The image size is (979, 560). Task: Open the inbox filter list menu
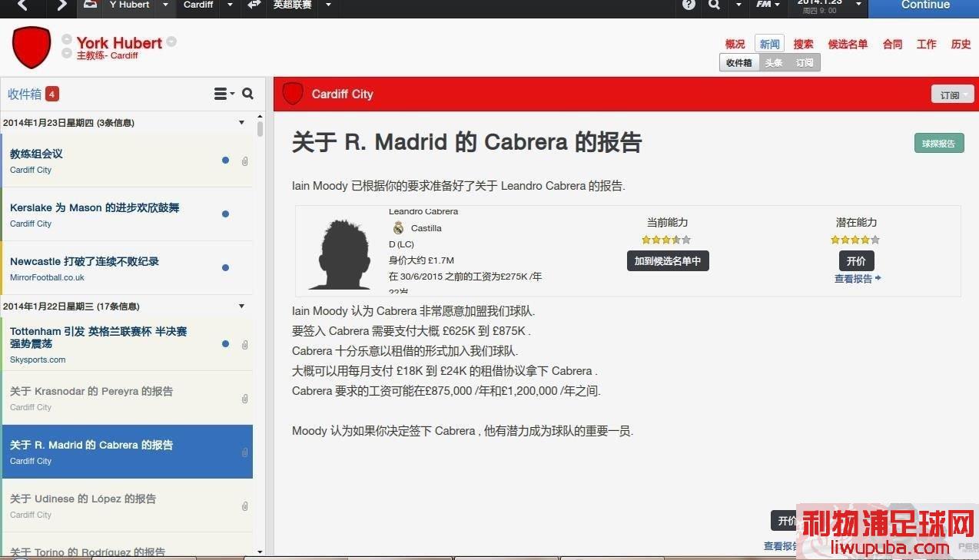(x=224, y=94)
